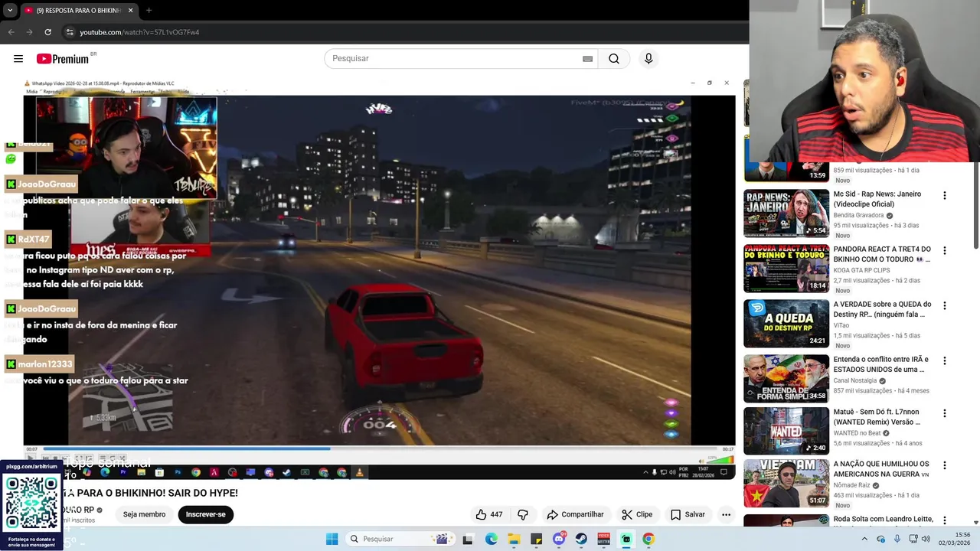
Task: Open options menu for Matuê Sem Dó video
Action: point(944,414)
